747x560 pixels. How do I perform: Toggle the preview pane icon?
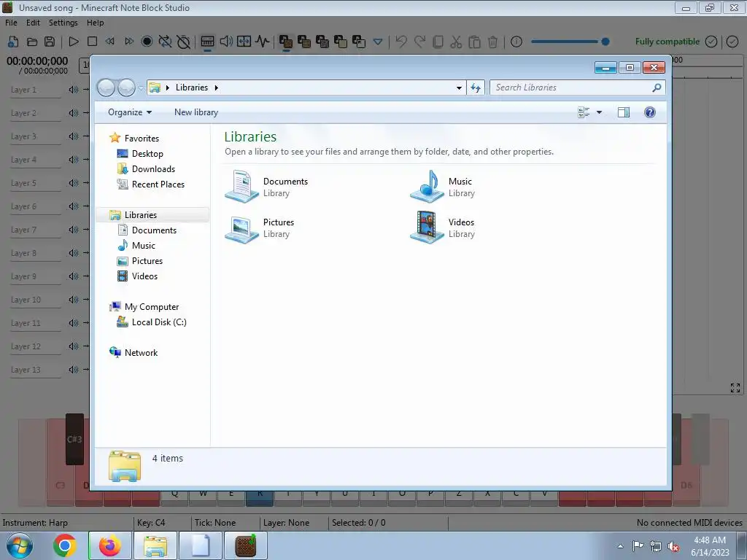(x=624, y=112)
